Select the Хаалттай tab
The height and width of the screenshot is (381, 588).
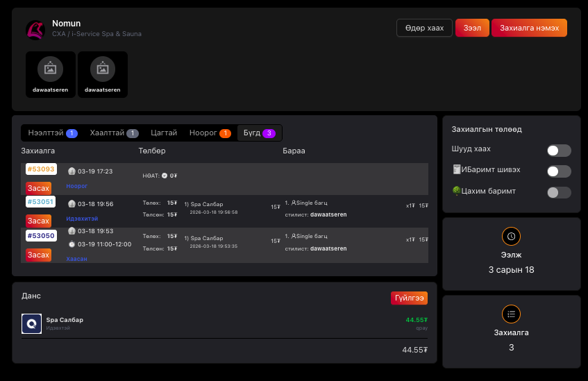[x=113, y=133]
